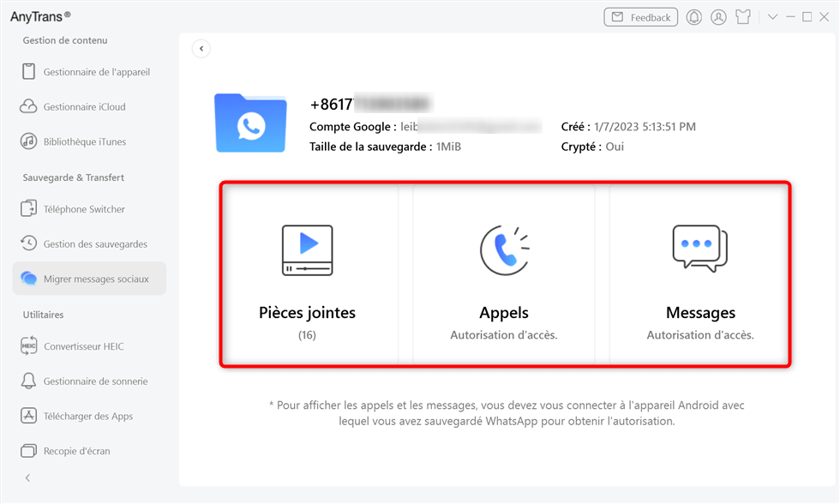
Task: Open Télécharger des Apps
Action: point(89,416)
